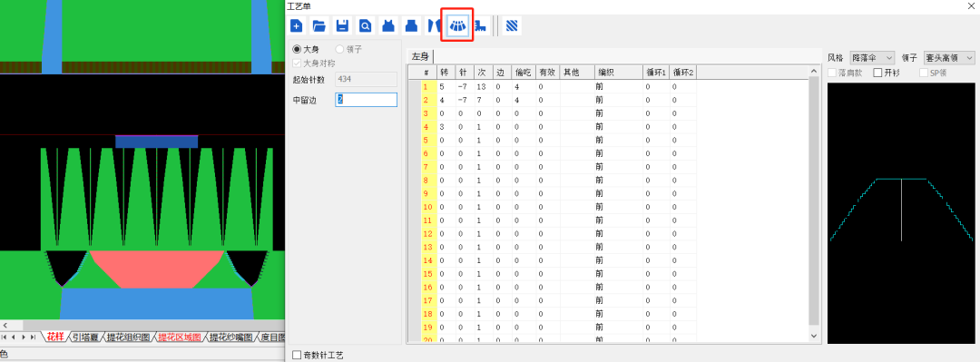Switch to the 提花纱嘴图 sheet tab

point(231,338)
